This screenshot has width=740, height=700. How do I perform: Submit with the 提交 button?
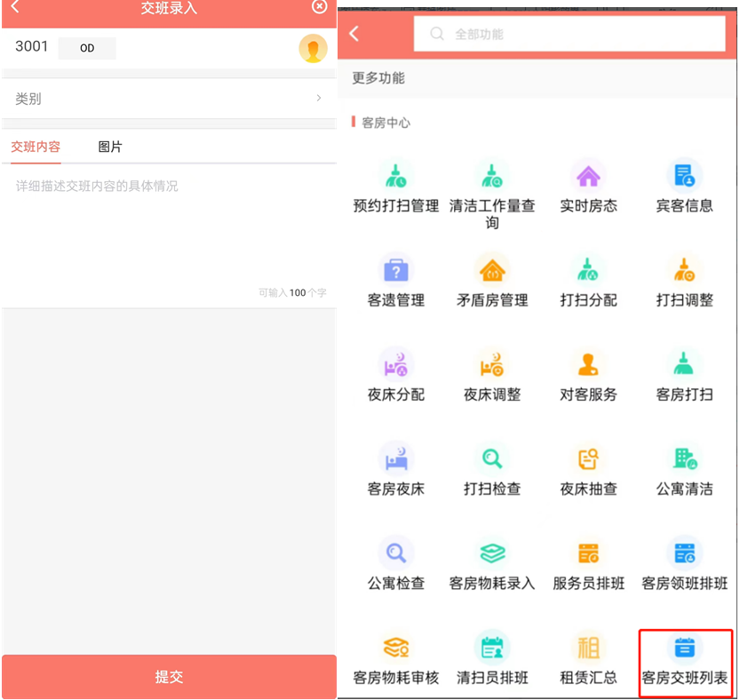[169, 676]
